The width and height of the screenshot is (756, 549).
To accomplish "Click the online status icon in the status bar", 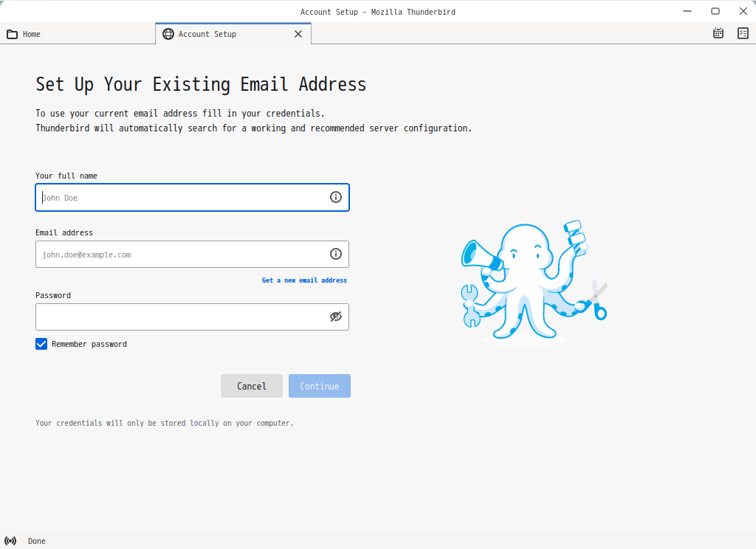I will point(10,541).
